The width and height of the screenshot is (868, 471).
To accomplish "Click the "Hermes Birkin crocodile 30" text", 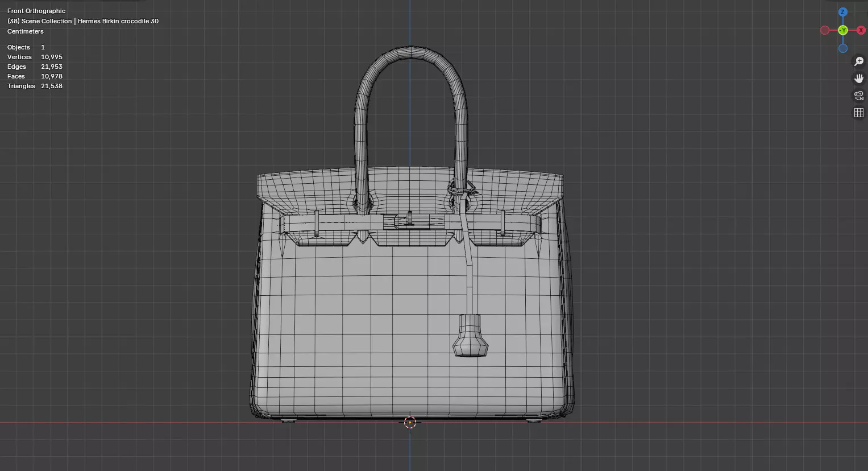I will click(x=118, y=21).
